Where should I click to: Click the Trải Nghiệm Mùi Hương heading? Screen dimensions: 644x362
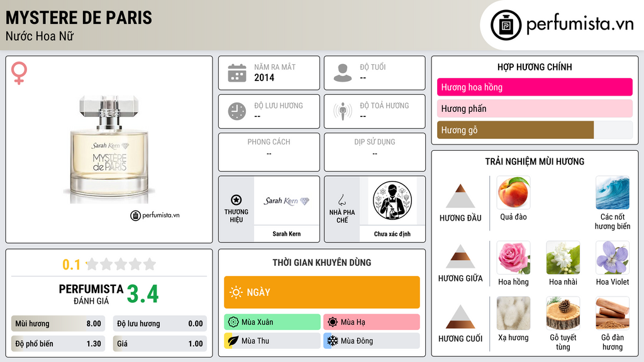(x=535, y=162)
